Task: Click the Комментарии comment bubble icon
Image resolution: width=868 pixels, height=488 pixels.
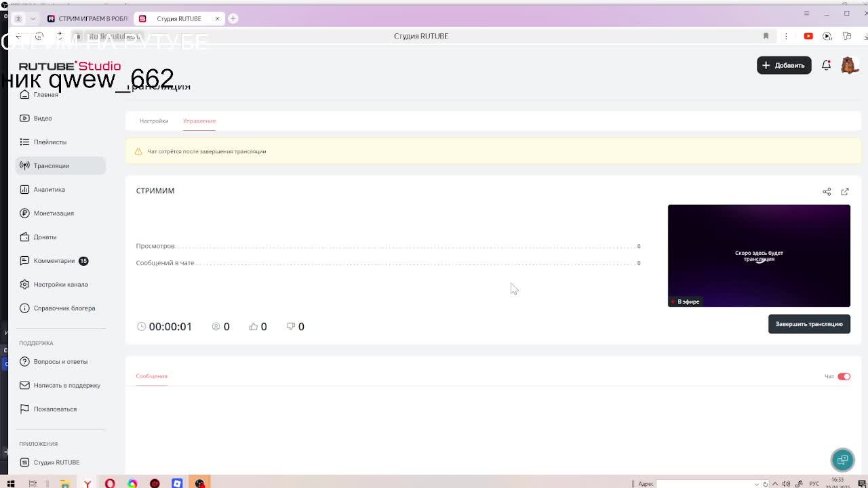Action: point(24,260)
